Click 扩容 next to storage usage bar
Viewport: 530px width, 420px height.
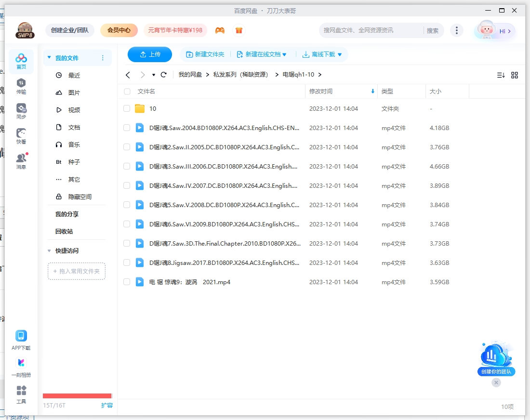pos(107,406)
